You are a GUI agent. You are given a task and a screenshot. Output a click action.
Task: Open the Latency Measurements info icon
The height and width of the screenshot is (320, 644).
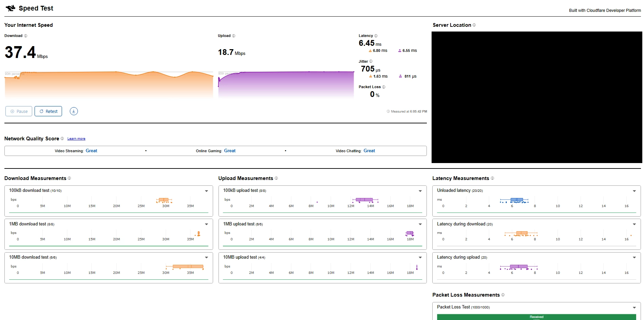(492, 178)
